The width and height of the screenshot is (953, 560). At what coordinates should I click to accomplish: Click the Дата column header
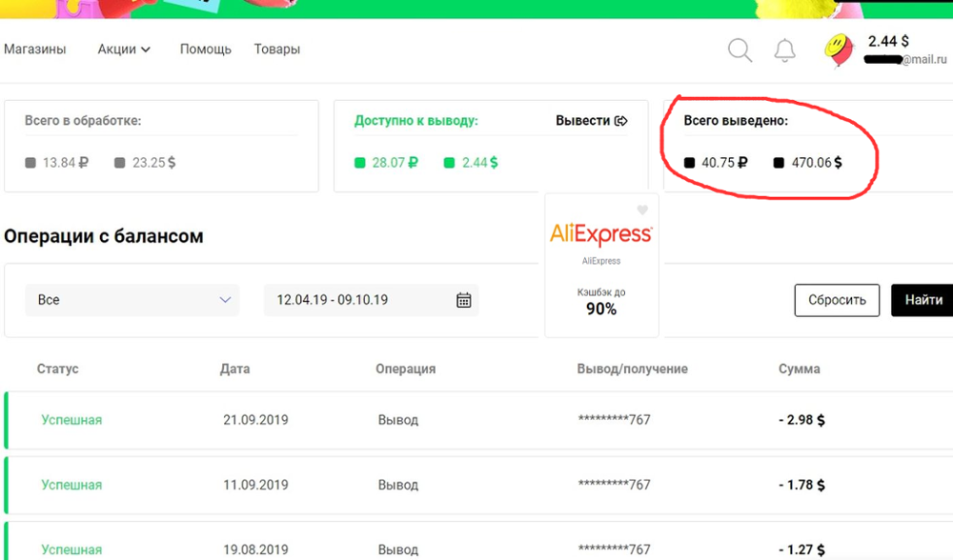[234, 369]
